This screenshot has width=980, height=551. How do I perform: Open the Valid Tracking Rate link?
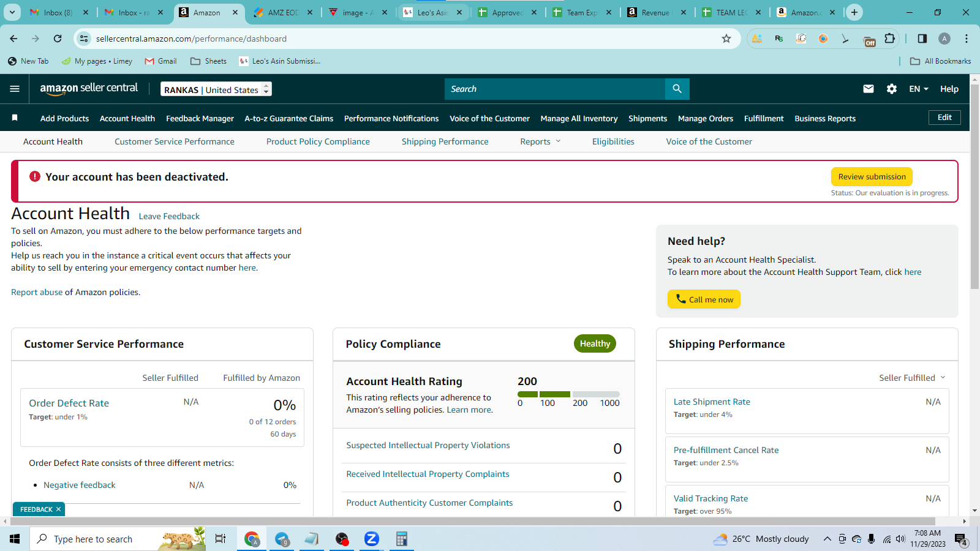click(x=710, y=498)
